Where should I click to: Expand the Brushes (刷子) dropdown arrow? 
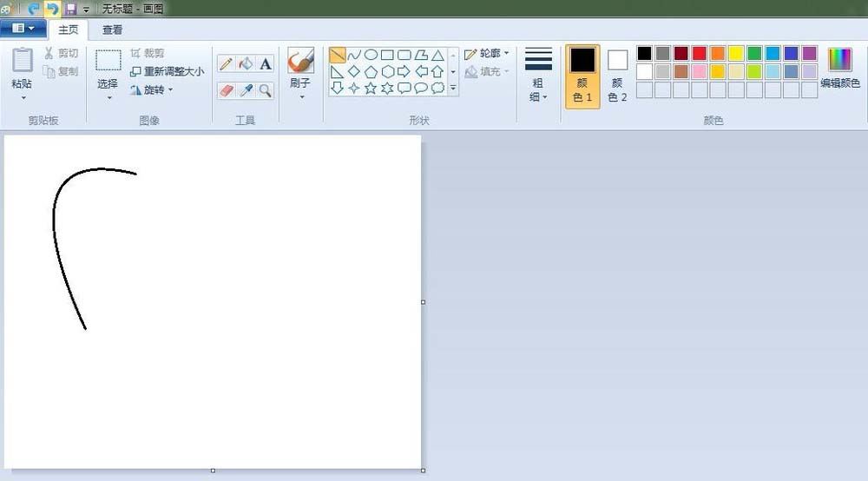302,97
